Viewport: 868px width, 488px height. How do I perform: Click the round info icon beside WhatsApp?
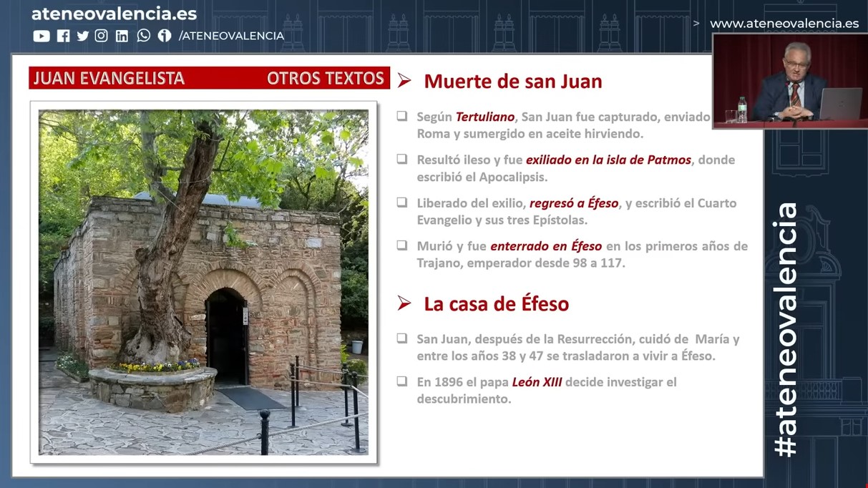tap(165, 36)
